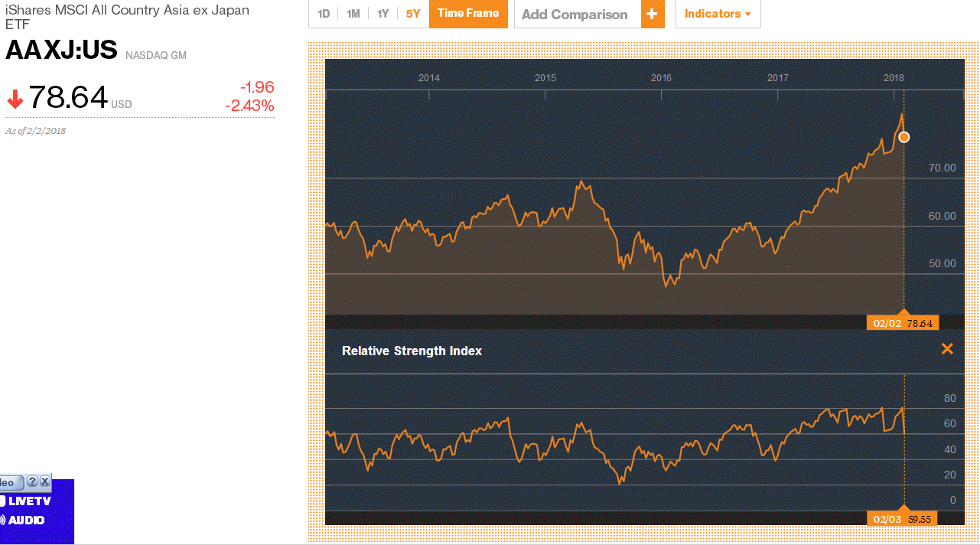Click the orange price marker dot on chart

903,137
